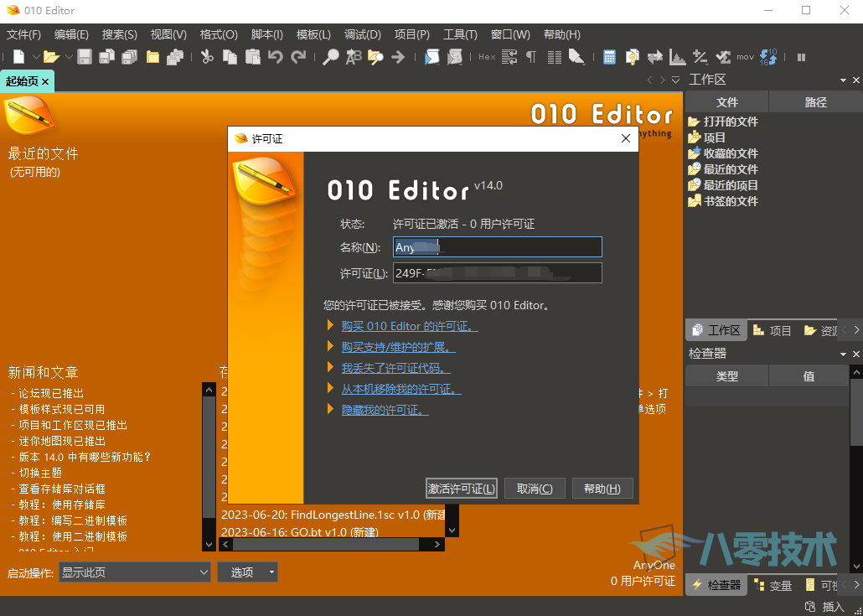This screenshot has width=863, height=616.
Task: Close the 起始页 tab
Action: coord(45,82)
